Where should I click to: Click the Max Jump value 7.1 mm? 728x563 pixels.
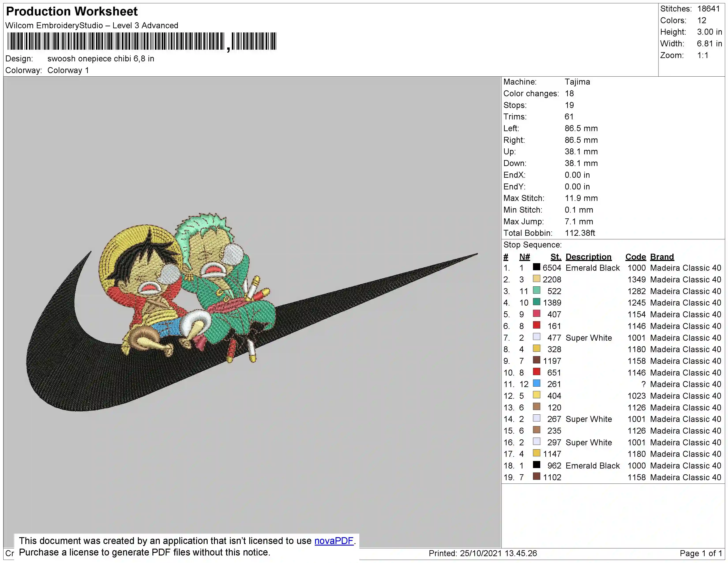click(579, 221)
